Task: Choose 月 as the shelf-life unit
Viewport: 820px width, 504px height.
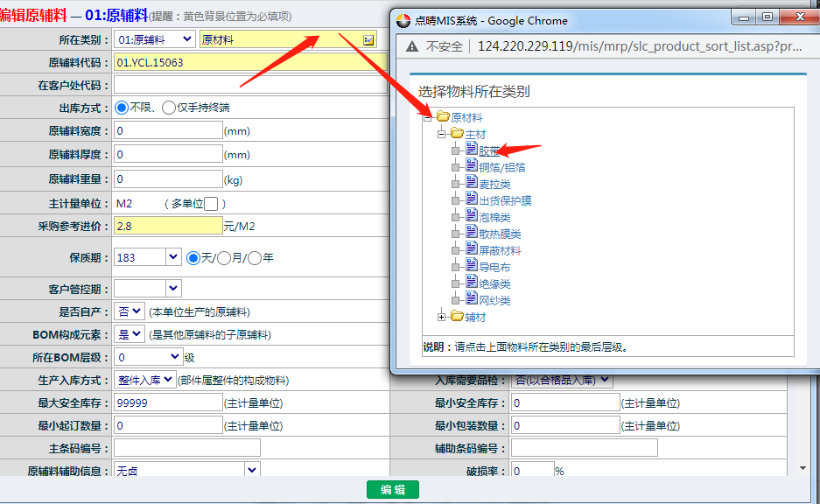Action: tap(224, 258)
